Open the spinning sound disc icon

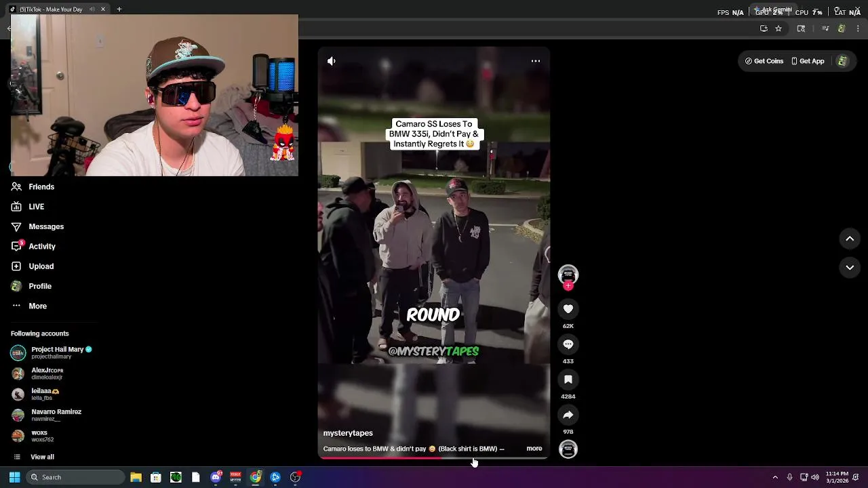click(x=568, y=449)
